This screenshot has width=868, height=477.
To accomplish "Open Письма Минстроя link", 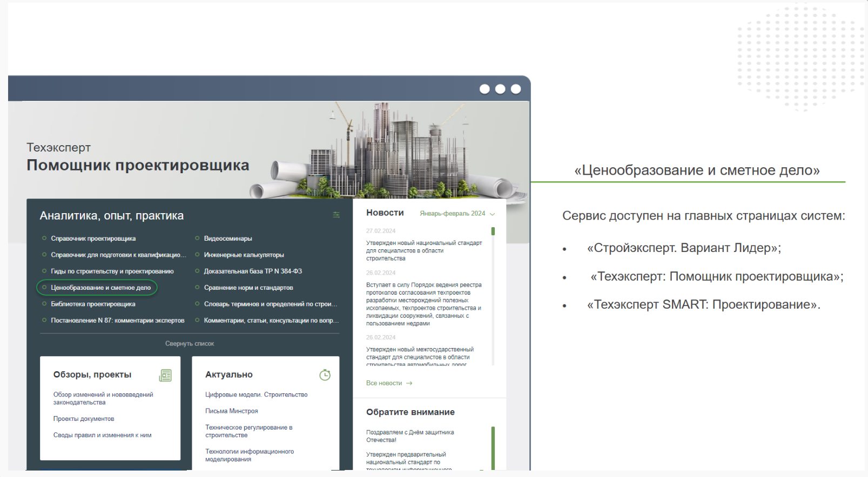I will pos(231,411).
